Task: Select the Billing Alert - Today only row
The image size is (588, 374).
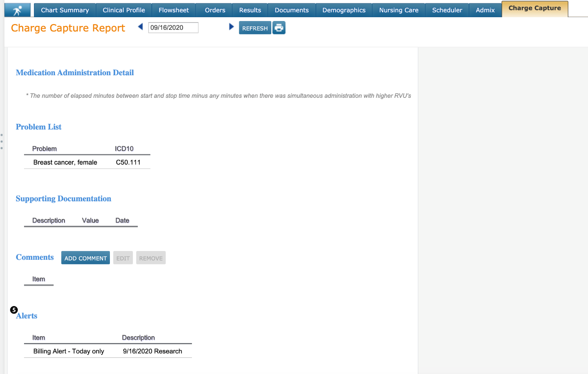Action: point(108,351)
